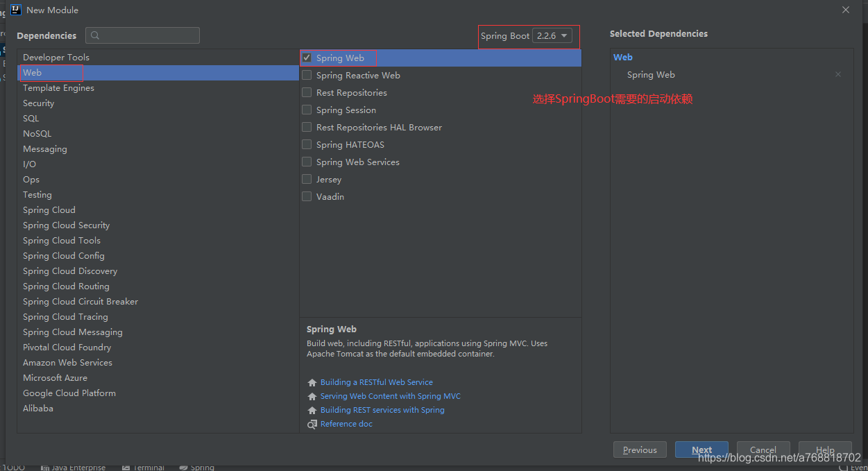Open the Reference doc link
The height and width of the screenshot is (471, 868).
pyautogui.click(x=346, y=424)
